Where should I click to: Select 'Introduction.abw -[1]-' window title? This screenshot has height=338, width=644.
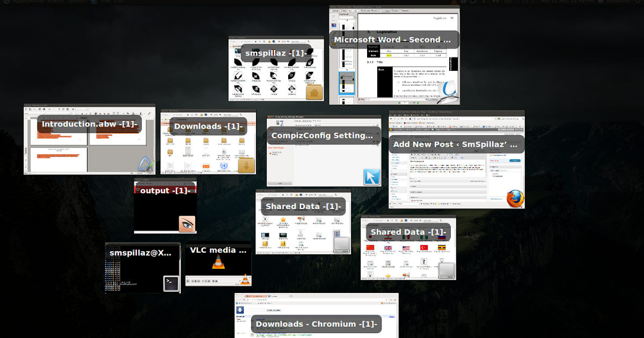point(90,124)
